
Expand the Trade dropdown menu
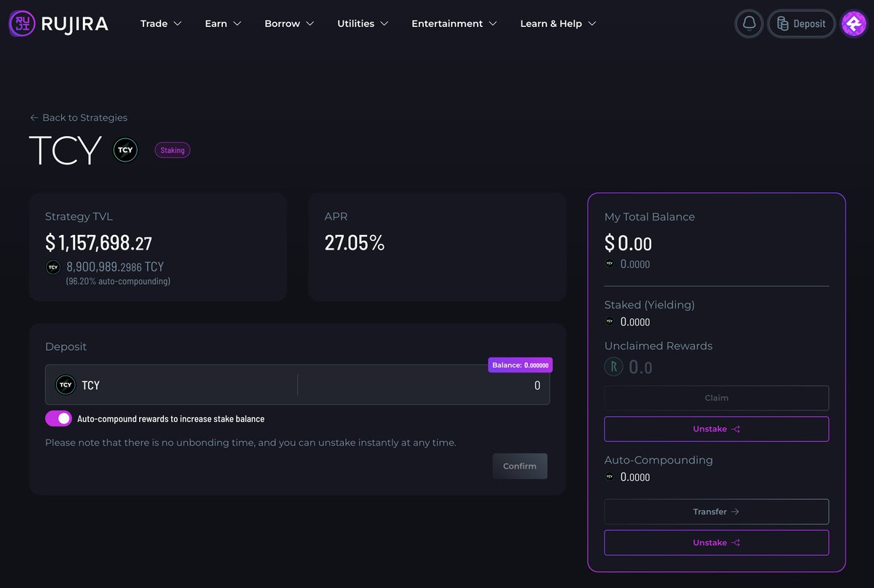tap(161, 24)
